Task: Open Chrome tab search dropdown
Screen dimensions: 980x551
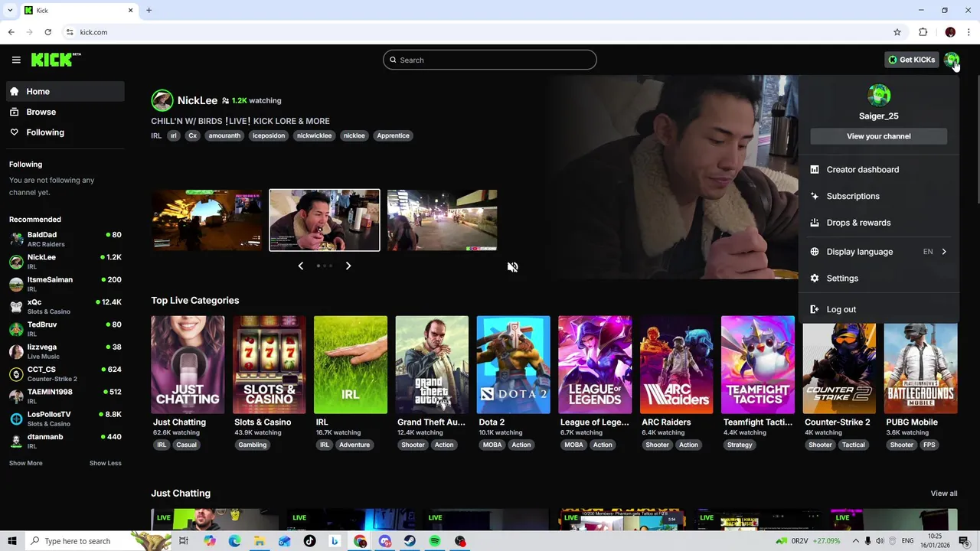Action: point(9,10)
